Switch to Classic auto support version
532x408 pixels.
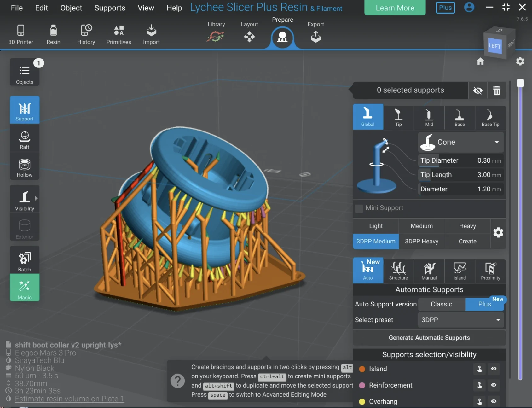[441, 304]
